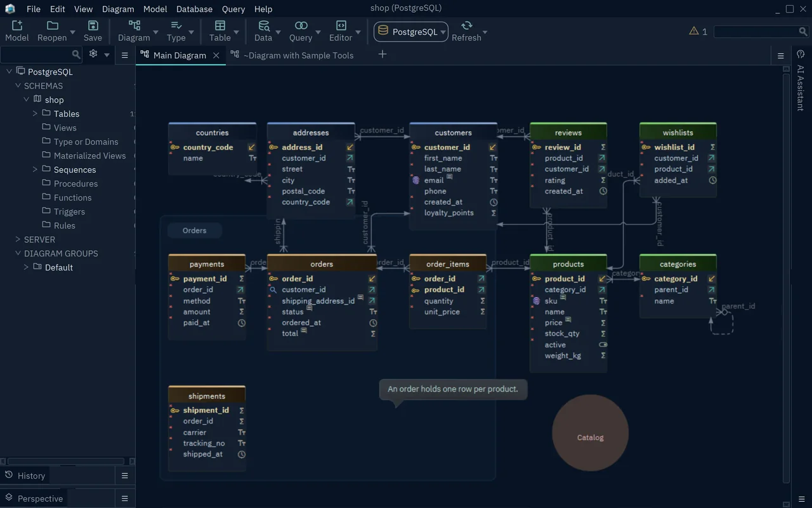Click the search field in the top toolbar
This screenshot has height=508, width=812.
[x=761, y=31]
